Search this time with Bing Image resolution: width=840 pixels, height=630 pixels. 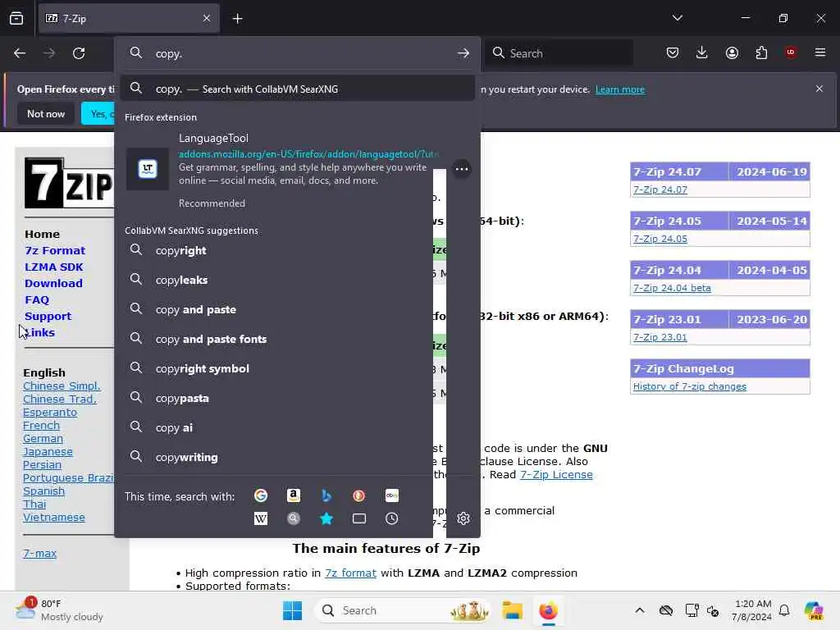326,495
